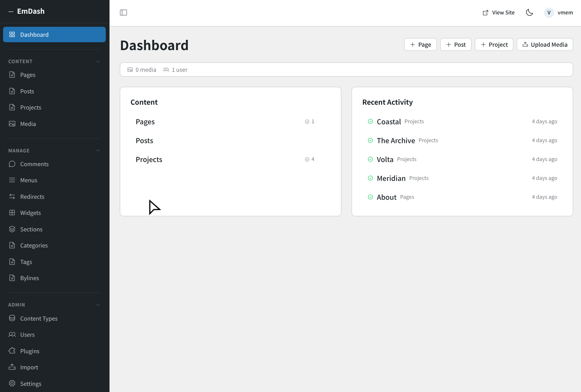Open the About page entry
The image size is (581, 392).
click(x=462, y=197)
